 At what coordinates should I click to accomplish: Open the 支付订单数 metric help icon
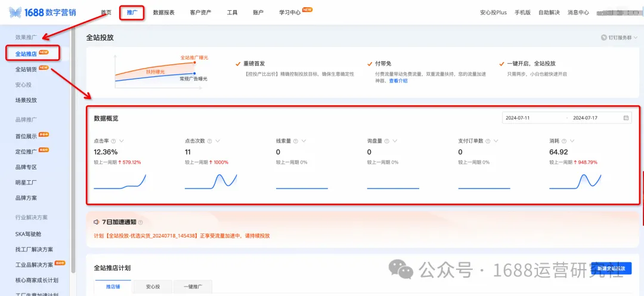point(488,141)
